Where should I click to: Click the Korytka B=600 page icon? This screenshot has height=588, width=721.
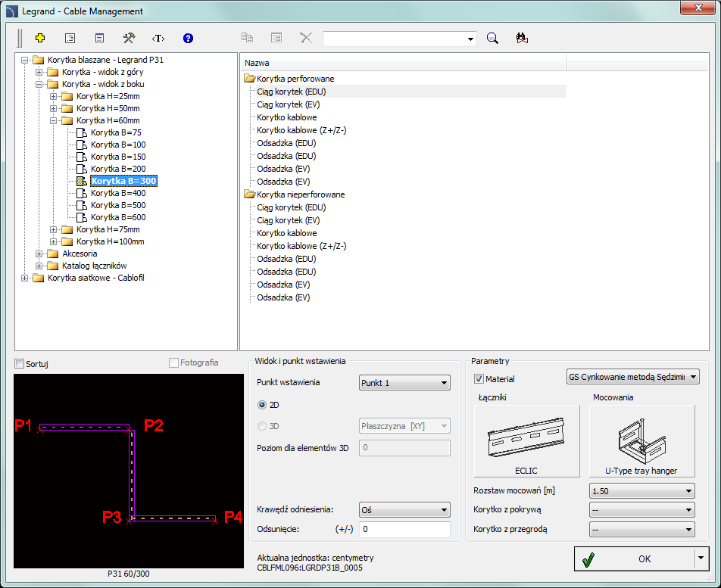pos(82,217)
